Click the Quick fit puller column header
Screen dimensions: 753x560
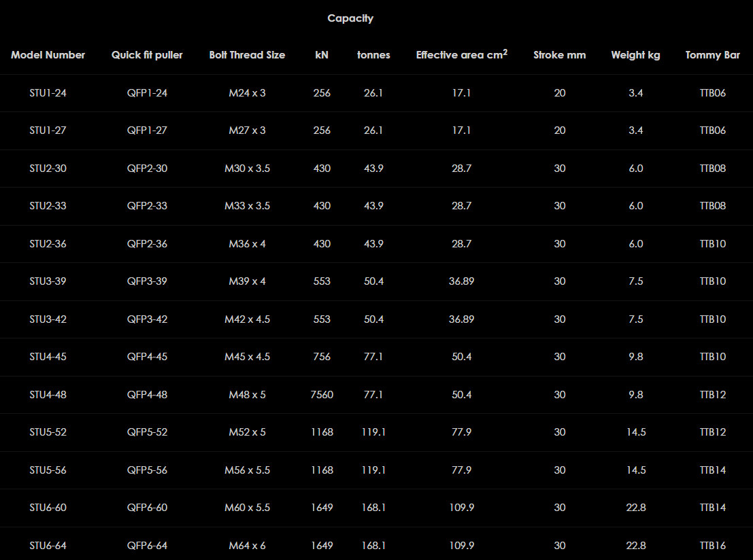(x=147, y=55)
